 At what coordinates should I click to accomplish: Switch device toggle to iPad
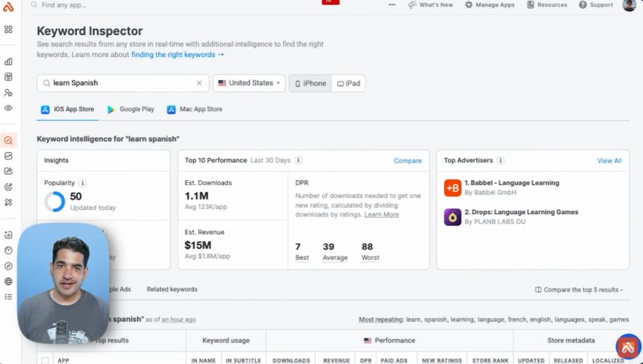coord(349,83)
